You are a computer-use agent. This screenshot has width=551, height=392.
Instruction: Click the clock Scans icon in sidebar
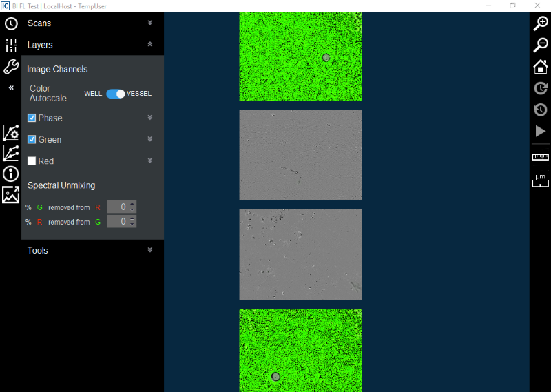point(11,24)
